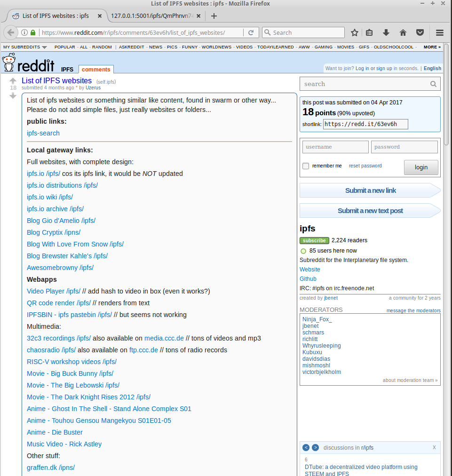Open the ipfs.io wiki /ipfs/ link
The image size is (452, 476).
50,198
